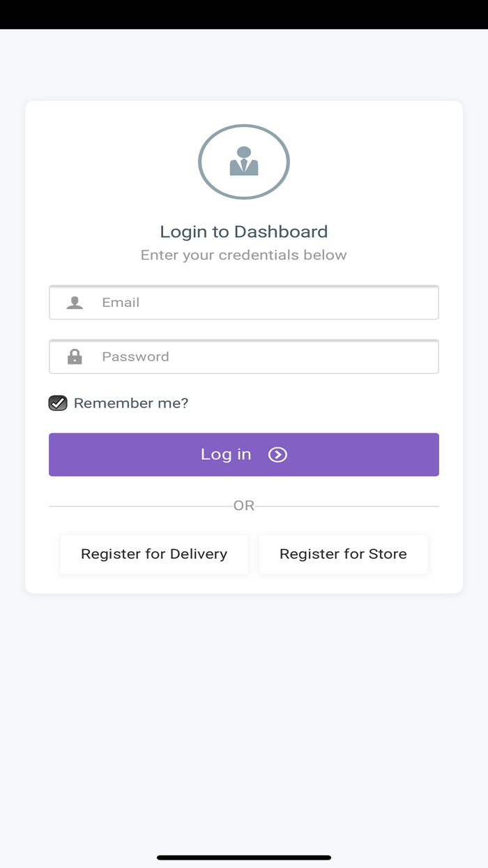This screenshot has width=488, height=868.
Task: Click the divider line left of OR
Action: 139,506
